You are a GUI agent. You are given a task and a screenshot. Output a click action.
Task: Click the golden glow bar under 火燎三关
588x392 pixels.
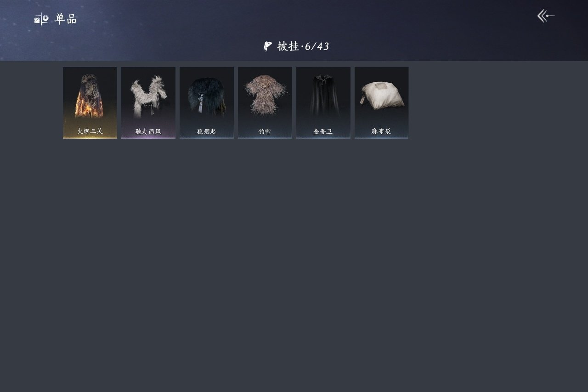pos(90,137)
